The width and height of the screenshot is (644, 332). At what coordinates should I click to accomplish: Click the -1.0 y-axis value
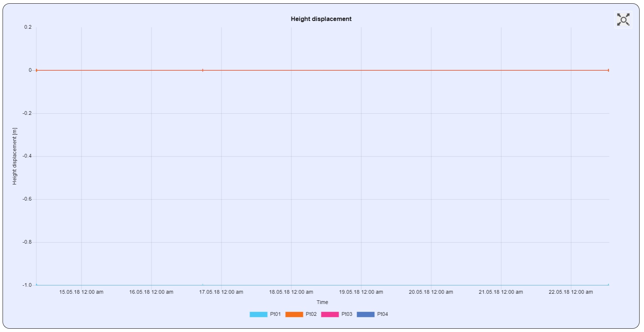point(27,285)
